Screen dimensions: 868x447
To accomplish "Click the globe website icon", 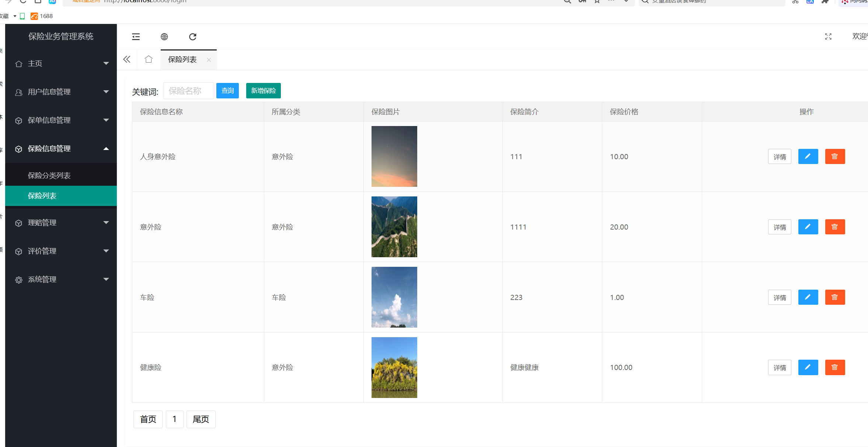I will pos(164,36).
